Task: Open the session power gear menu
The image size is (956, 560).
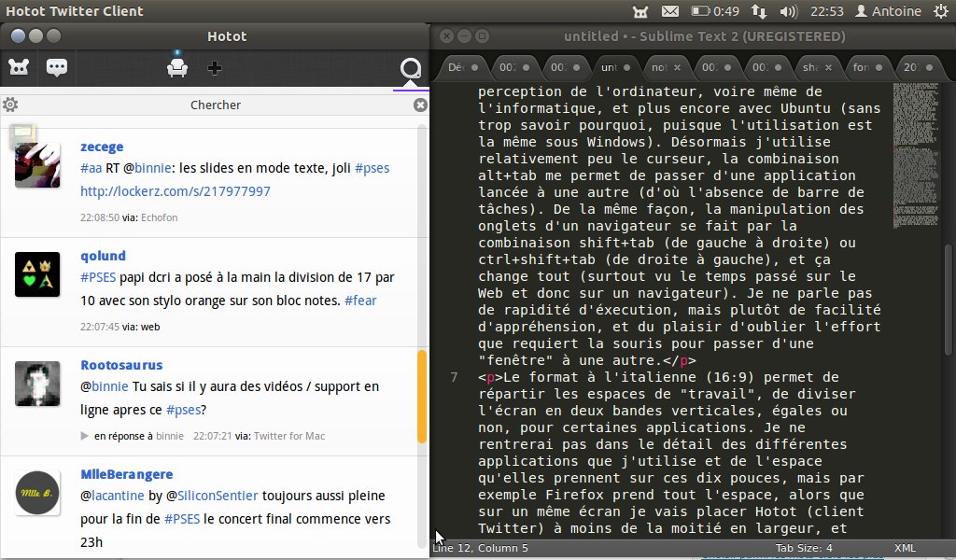Action: (941, 11)
